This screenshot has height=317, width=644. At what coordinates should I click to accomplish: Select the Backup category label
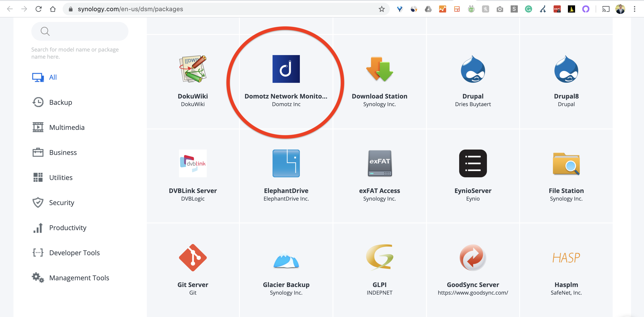[x=60, y=102]
